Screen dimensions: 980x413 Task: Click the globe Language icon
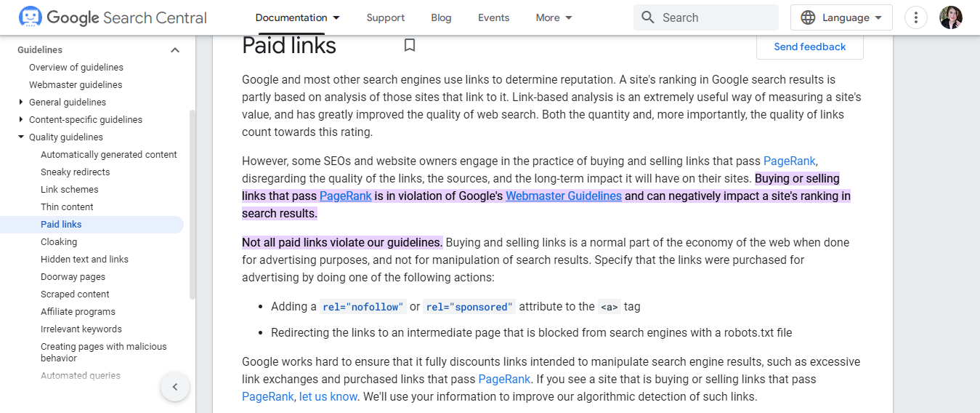pos(808,17)
